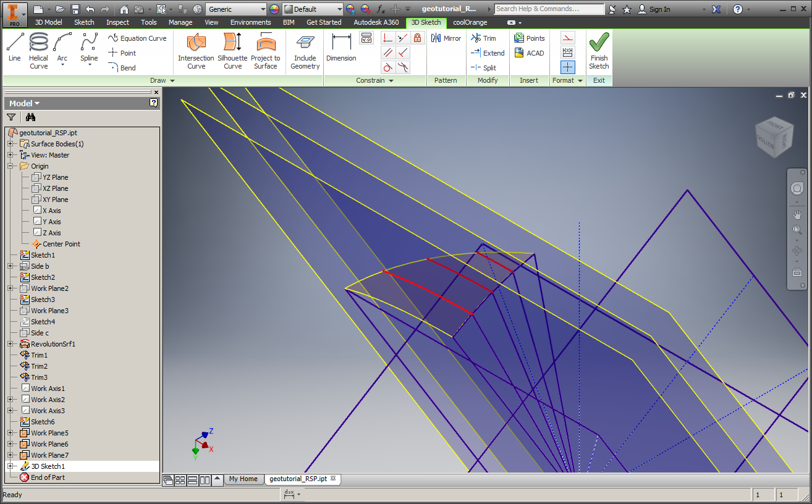
Task: Switch to the tiled windows layout
Action: (180, 479)
